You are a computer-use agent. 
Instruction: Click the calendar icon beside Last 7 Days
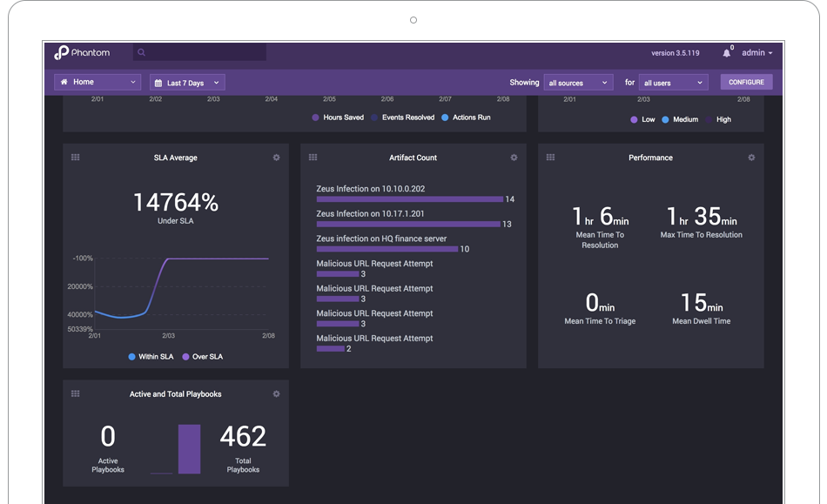tap(158, 83)
